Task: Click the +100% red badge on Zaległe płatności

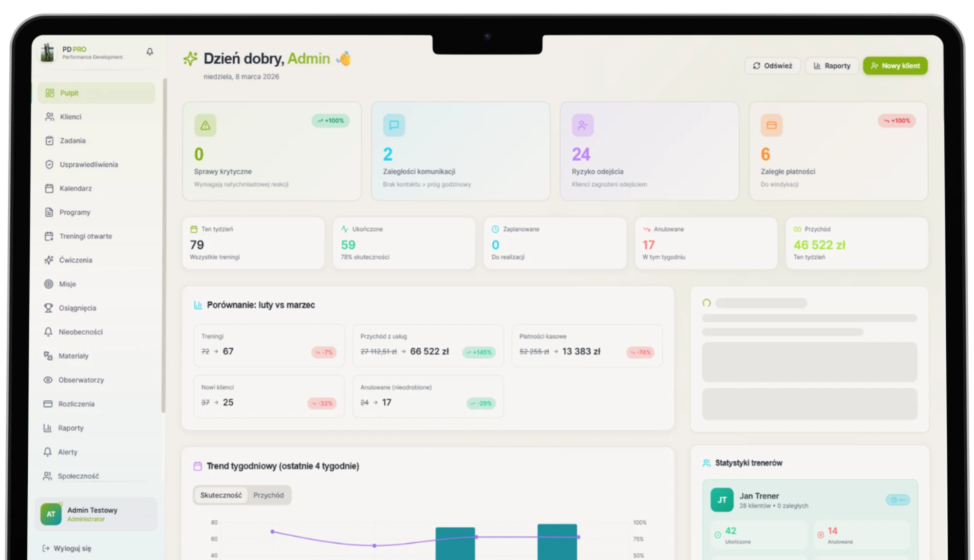Action: click(x=897, y=121)
